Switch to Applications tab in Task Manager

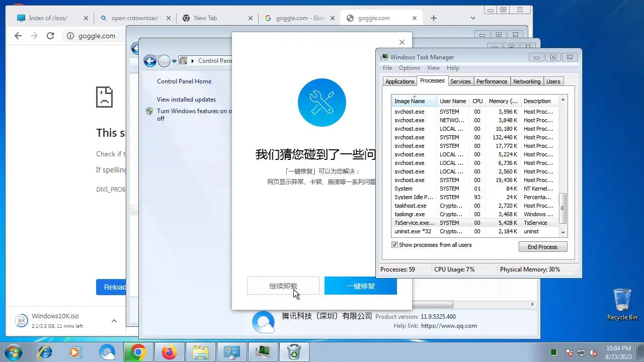point(400,81)
